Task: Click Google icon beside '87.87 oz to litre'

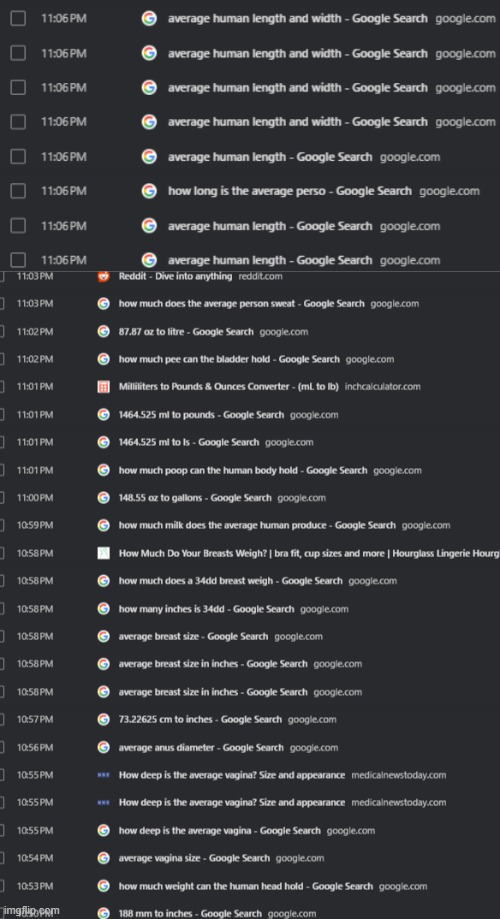Action: pyautogui.click(x=103, y=332)
